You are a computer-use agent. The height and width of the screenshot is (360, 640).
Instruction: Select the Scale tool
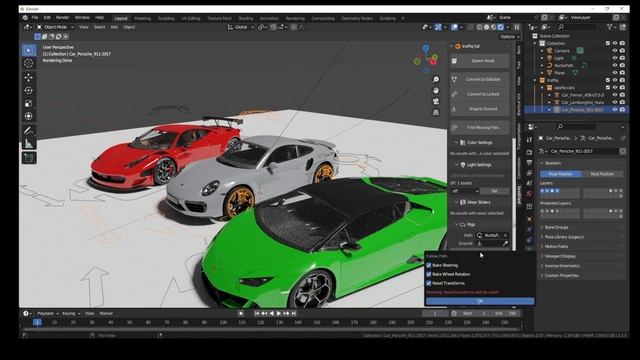29,103
